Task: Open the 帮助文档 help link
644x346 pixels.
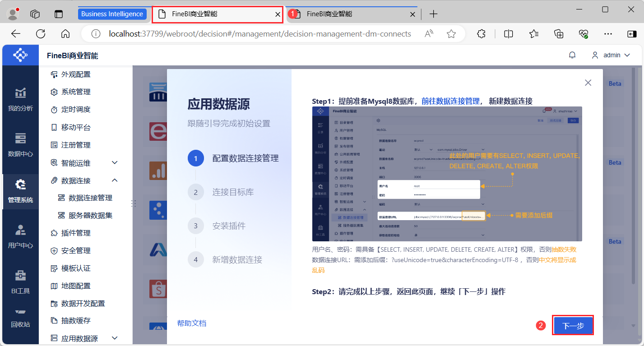Action: pyautogui.click(x=192, y=323)
